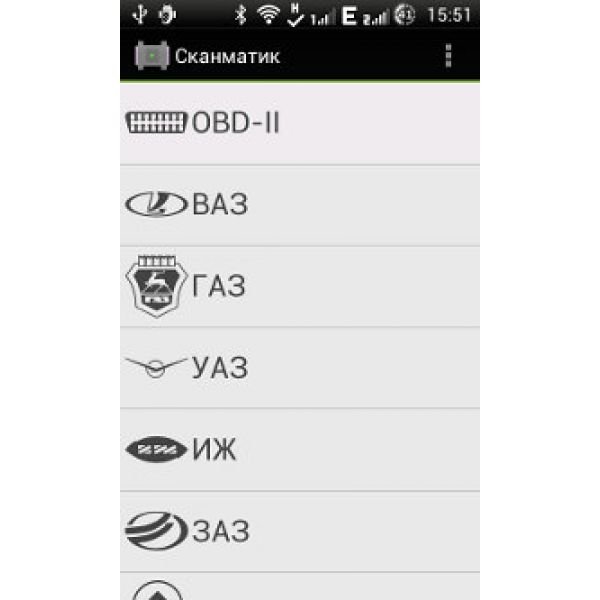This screenshot has width=600, height=600.
Task: Tap the УАЗ winged logo
Action: [x=156, y=367]
